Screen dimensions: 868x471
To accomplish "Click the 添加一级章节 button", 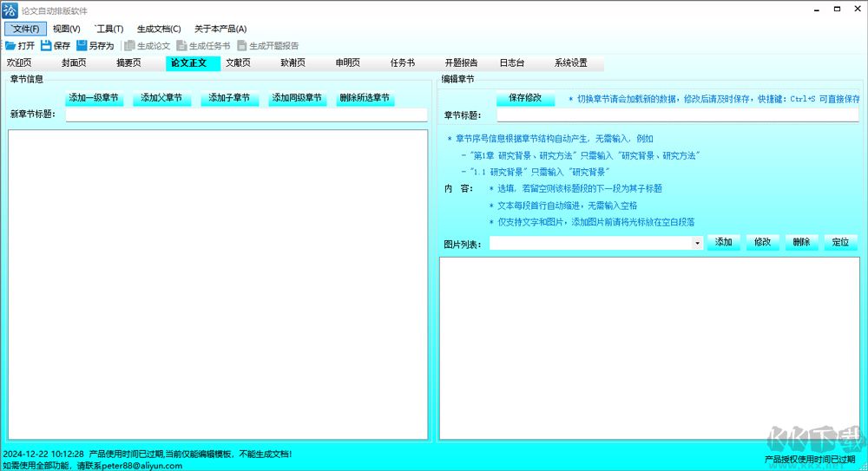I will (x=94, y=98).
